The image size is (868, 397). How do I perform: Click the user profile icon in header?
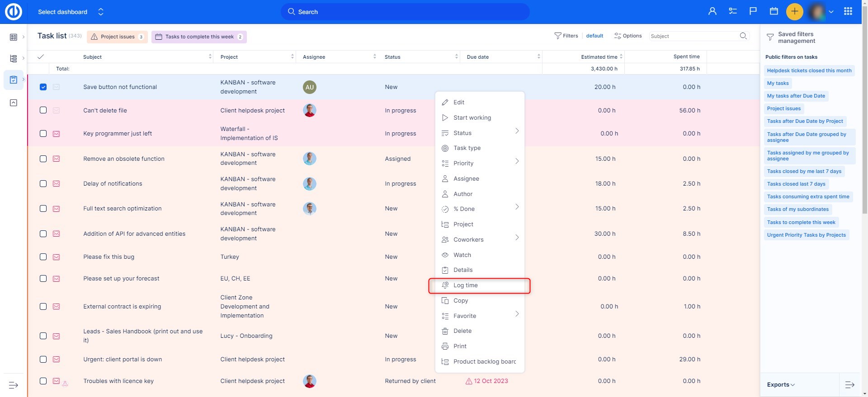712,12
